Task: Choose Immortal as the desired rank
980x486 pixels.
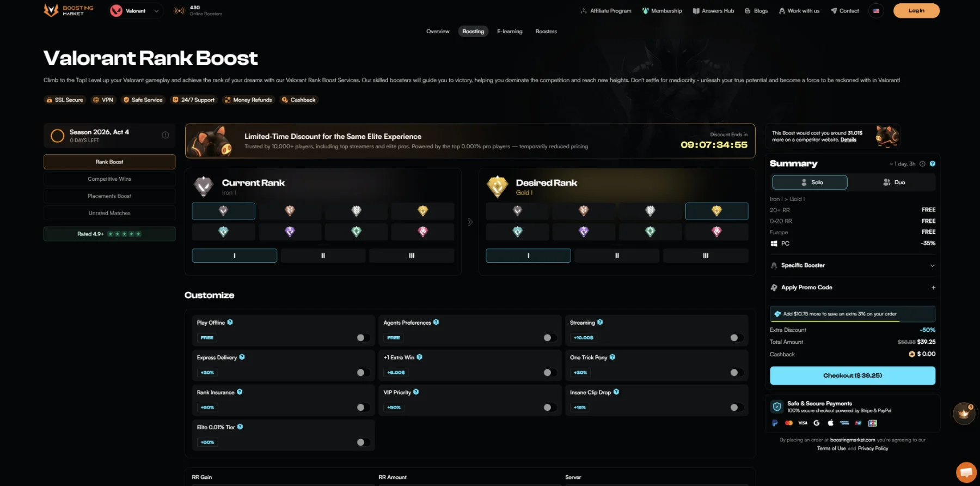Action: [716, 232]
